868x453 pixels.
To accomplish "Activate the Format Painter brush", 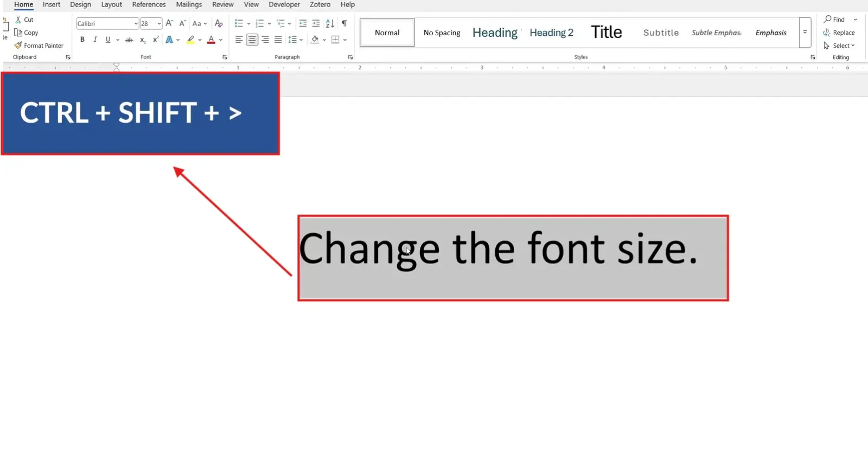I will [18, 46].
